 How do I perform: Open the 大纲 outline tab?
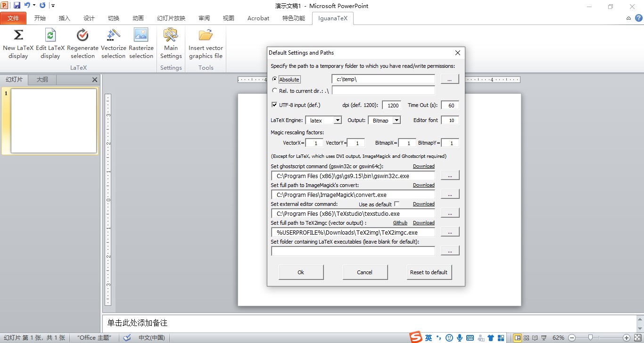(41, 79)
